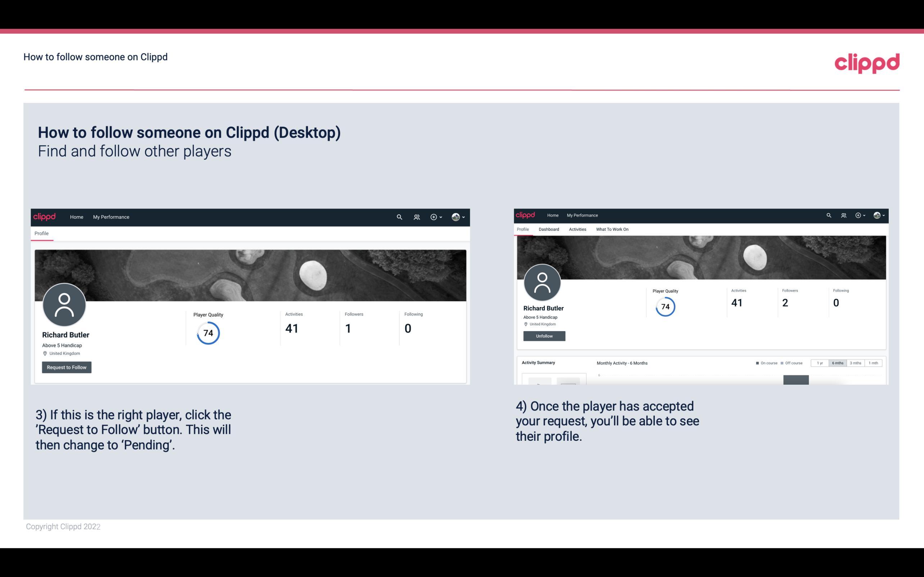Select the '6 mths' activity time toggle
This screenshot has height=577, width=924.
point(837,362)
